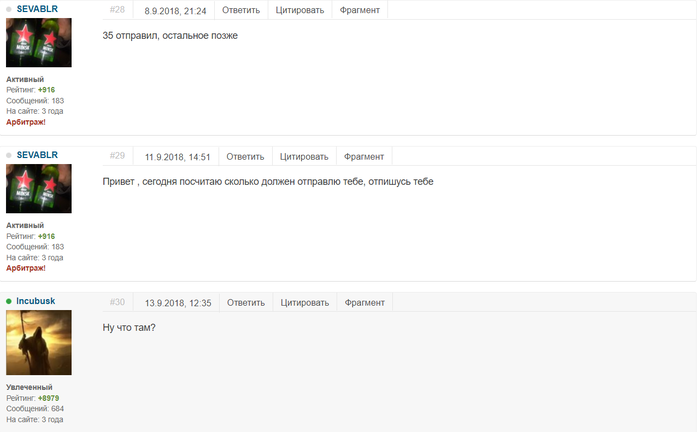Select message text "Ну что там?"

pos(129,328)
